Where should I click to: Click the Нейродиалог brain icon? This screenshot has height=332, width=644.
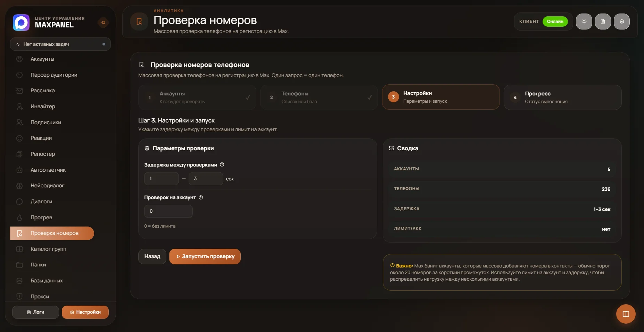[x=19, y=186]
